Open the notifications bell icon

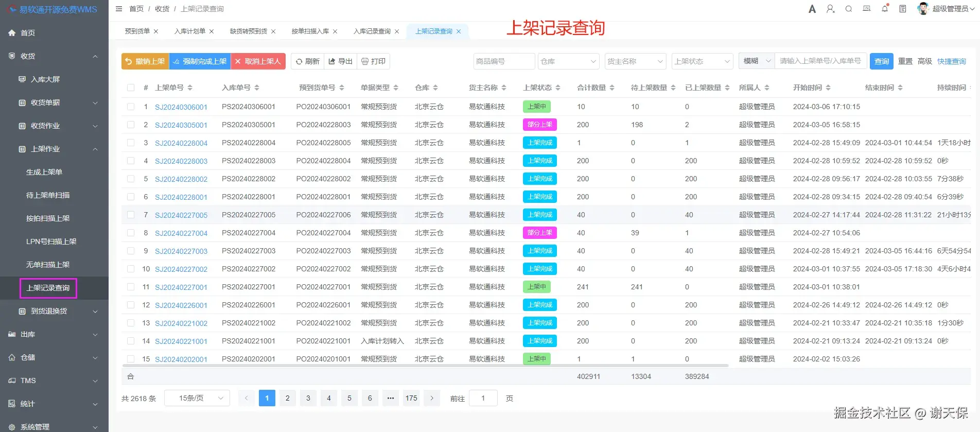[x=885, y=9]
